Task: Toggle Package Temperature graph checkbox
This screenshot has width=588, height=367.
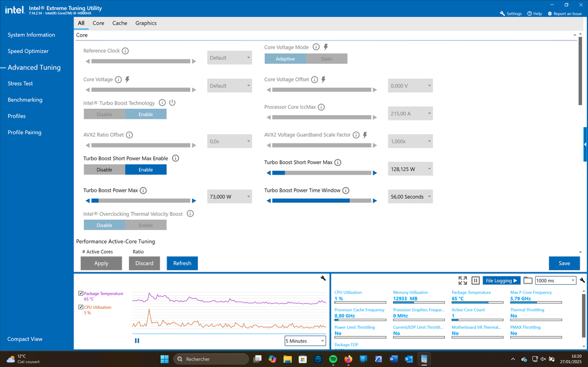Action: pyautogui.click(x=81, y=293)
